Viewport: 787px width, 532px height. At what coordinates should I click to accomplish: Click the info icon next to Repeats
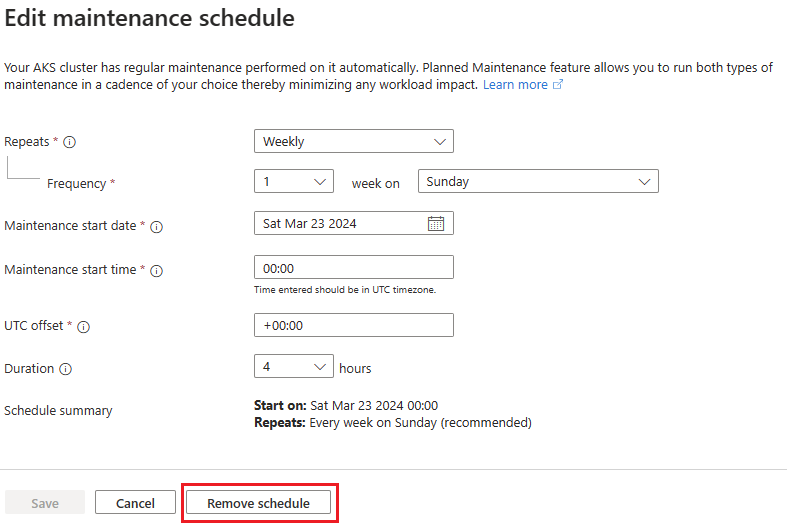(70, 142)
